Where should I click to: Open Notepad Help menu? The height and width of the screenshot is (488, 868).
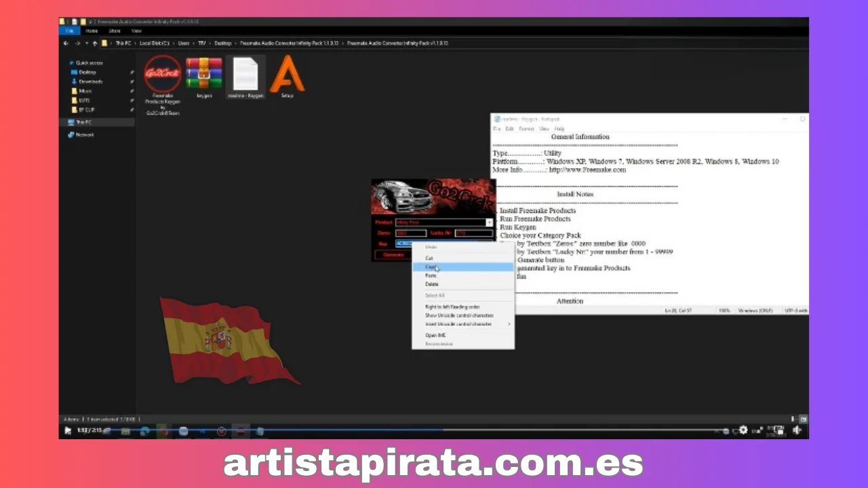pyautogui.click(x=559, y=129)
